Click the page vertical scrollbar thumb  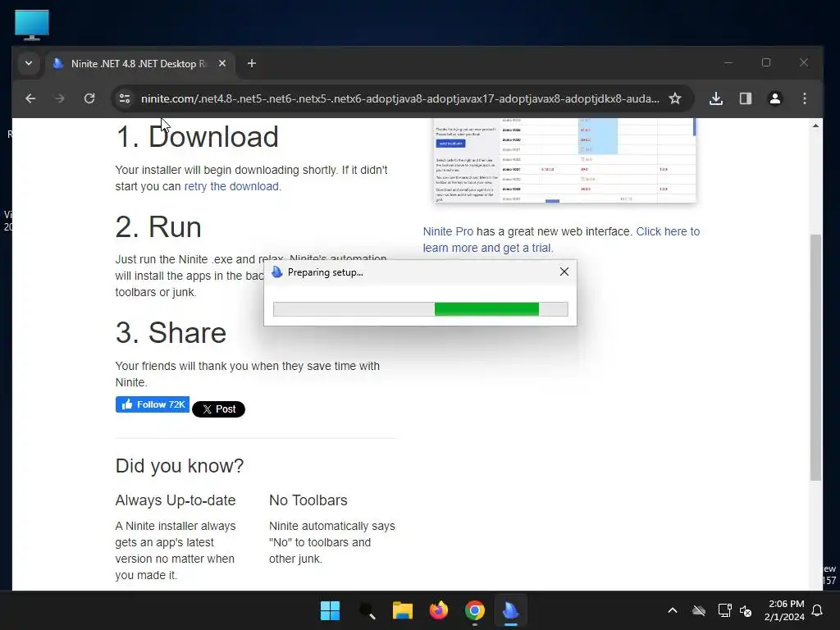[x=815, y=358]
